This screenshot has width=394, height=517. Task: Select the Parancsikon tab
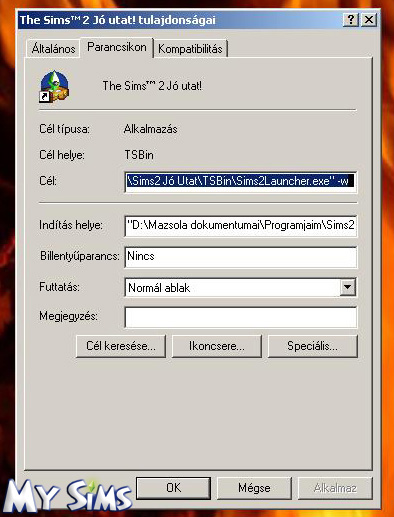click(117, 47)
